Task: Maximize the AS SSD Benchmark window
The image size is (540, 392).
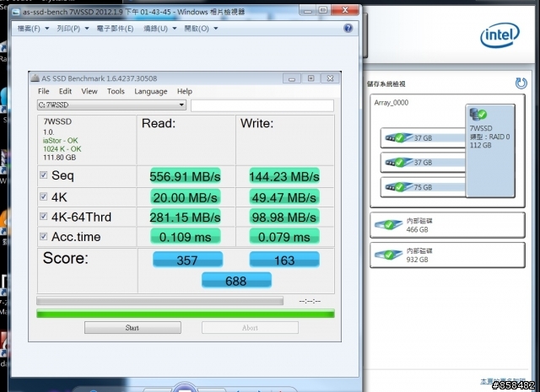Action: (310, 78)
